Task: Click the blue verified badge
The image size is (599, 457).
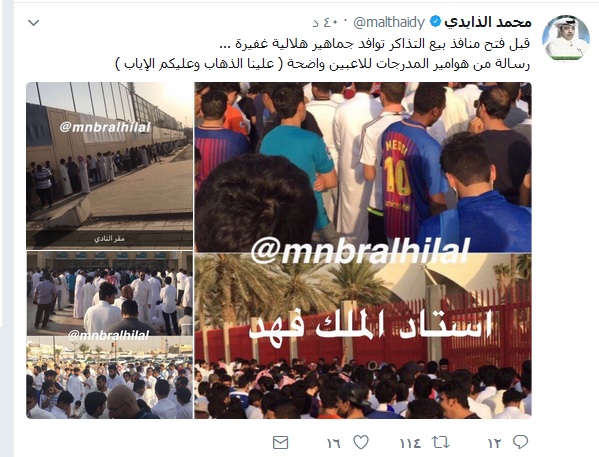Action: click(x=435, y=22)
